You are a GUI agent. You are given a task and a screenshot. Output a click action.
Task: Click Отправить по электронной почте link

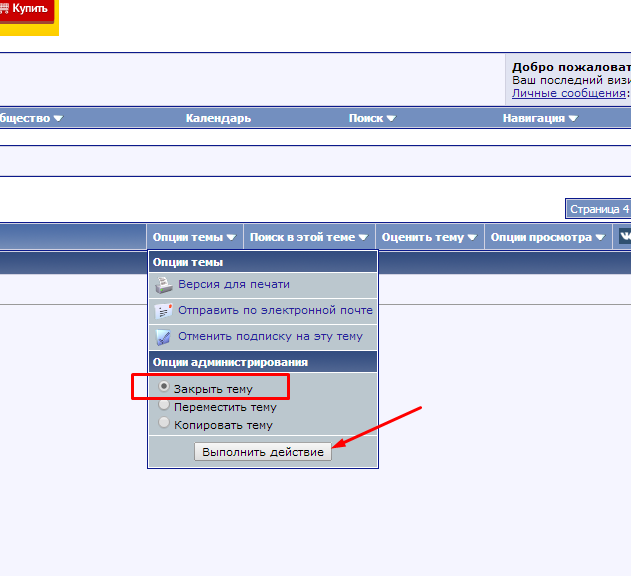click(x=276, y=311)
